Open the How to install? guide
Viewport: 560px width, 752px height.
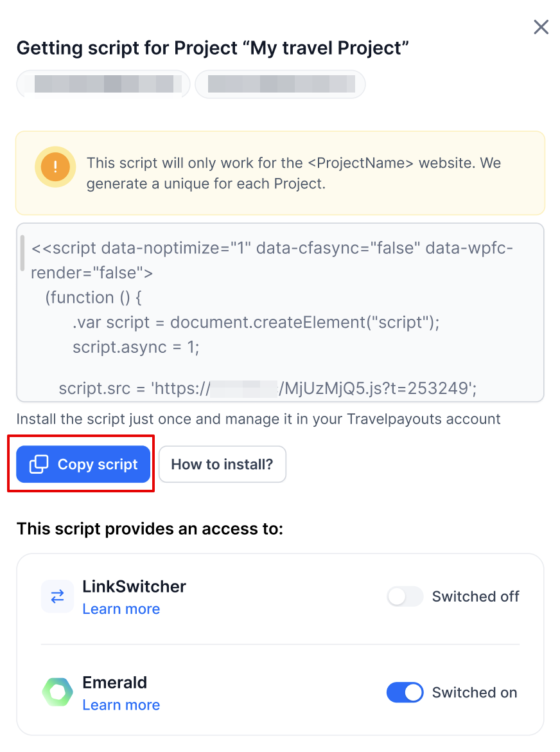click(222, 464)
